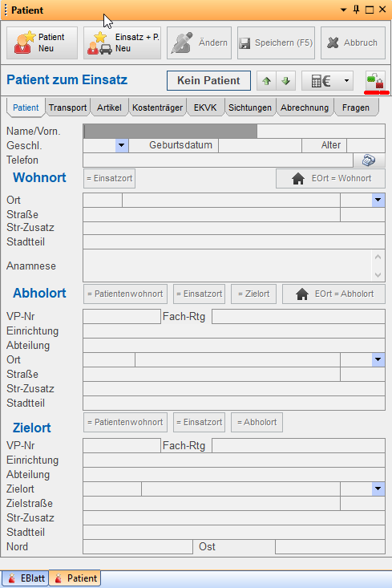Click the green down arrow button
The height and width of the screenshot is (588, 392).
(286, 81)
